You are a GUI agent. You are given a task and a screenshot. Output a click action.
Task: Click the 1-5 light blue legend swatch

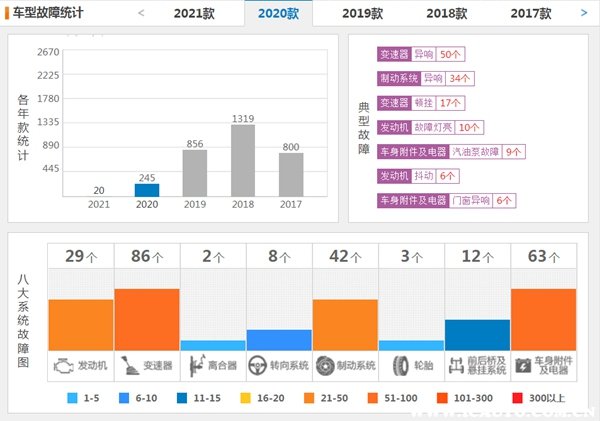point(72,398)
